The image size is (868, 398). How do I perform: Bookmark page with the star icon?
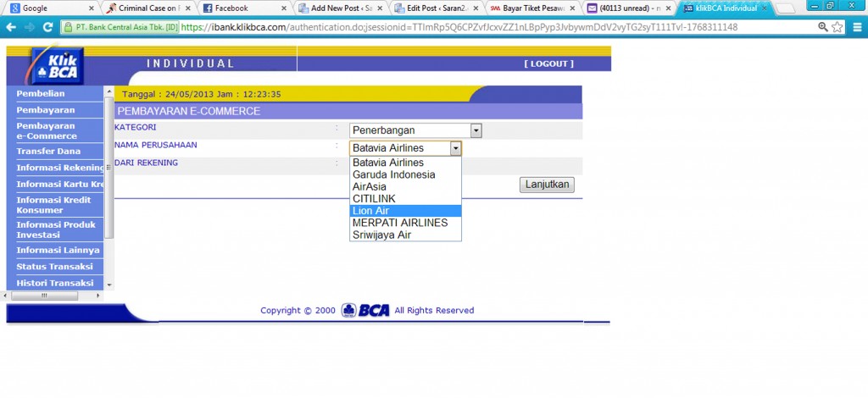pos(837,27)
